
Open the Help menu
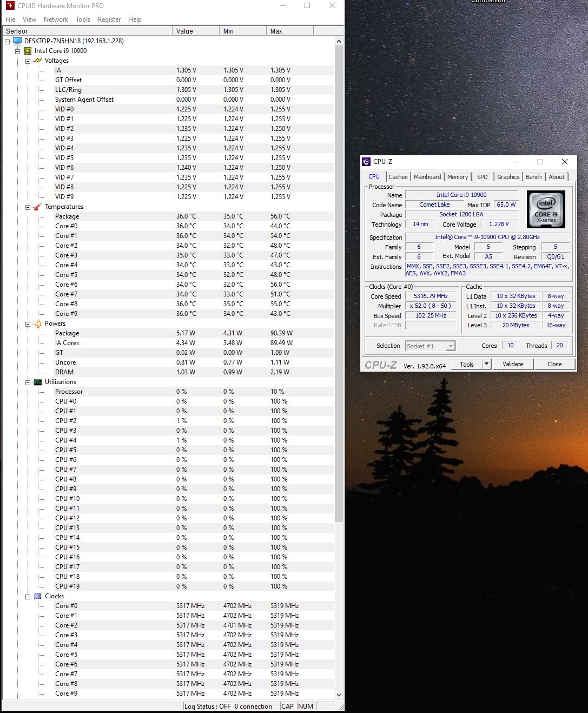[x=135, y=19]
